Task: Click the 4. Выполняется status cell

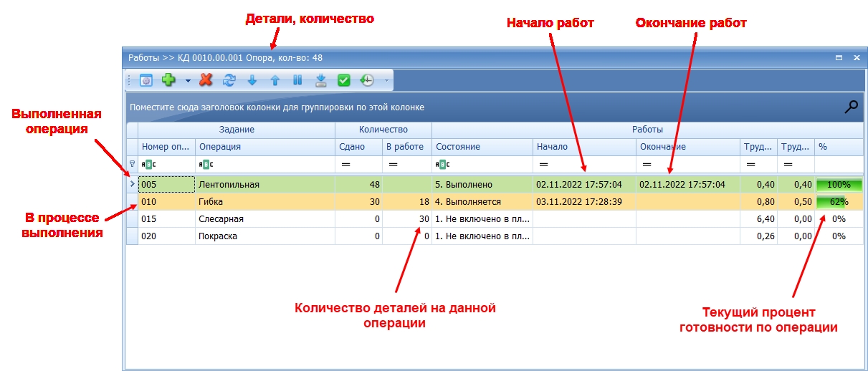Action: tap(482, 202)
